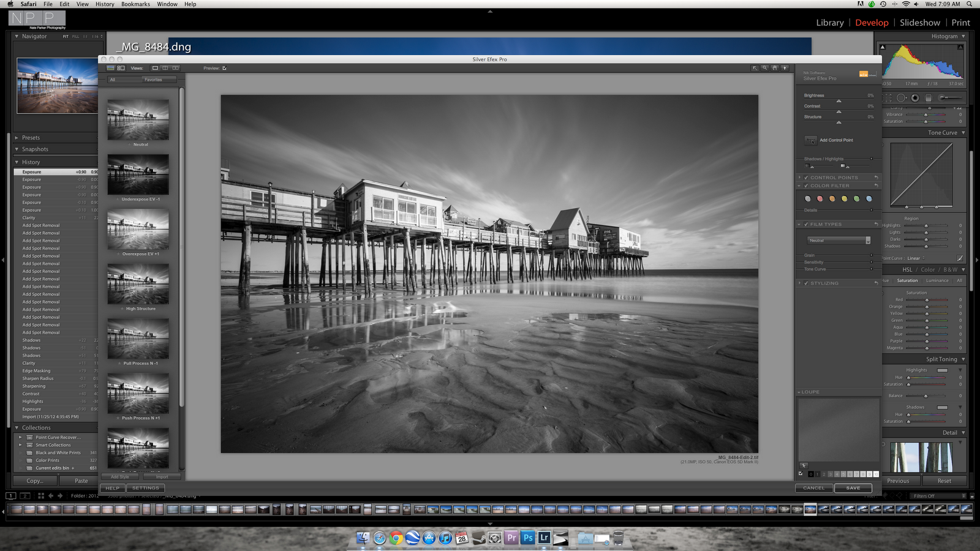
Task: Reset the Film Types section
Action: pos(876,224)
